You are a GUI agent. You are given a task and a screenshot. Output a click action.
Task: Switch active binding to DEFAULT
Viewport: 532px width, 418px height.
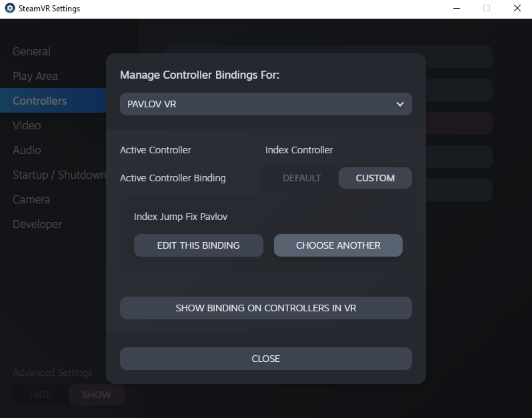click(301, 178)
